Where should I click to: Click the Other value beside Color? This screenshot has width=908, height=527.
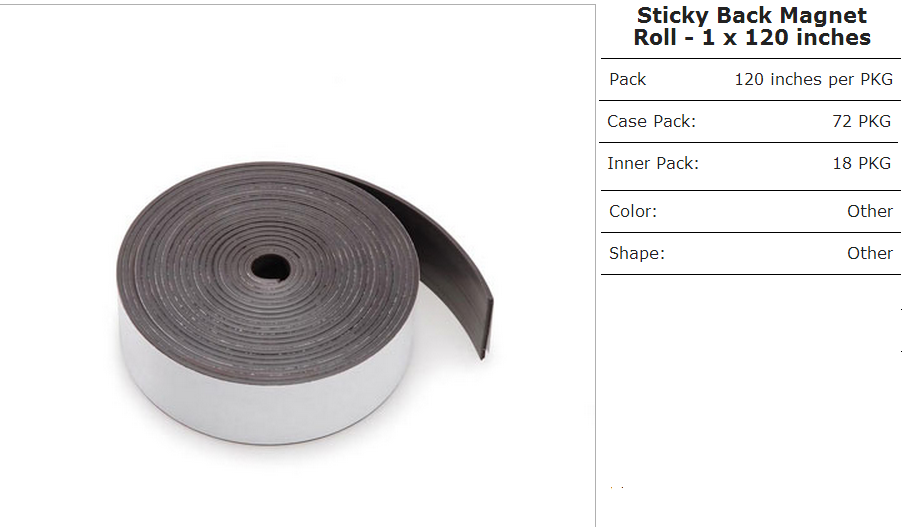(x=870, y=211)
